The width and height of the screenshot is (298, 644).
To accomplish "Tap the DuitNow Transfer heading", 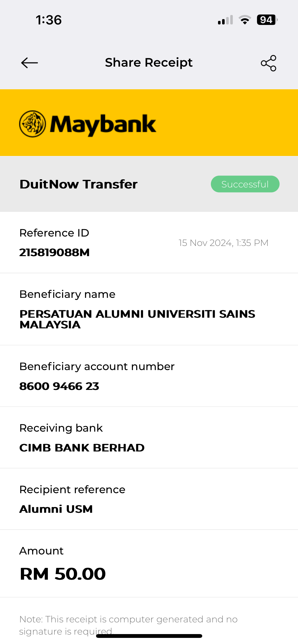I will [78, 184].
